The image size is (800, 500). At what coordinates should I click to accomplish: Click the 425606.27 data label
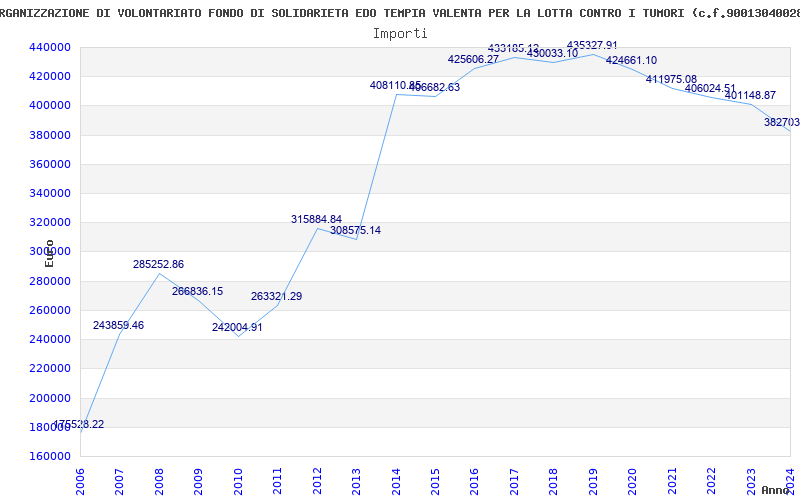473,60
